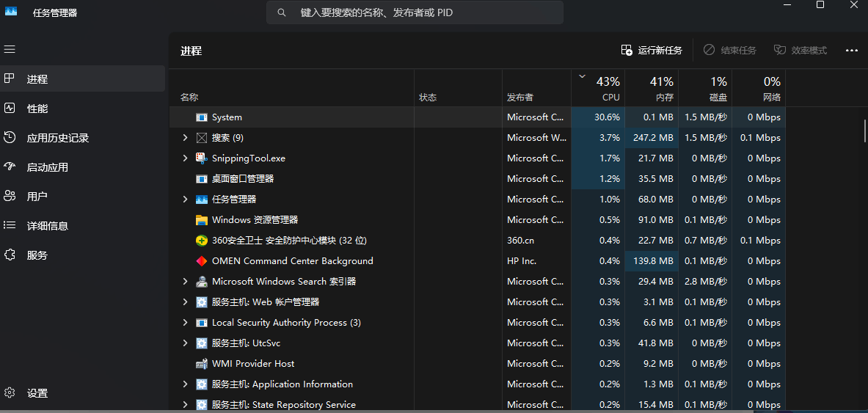Image resolution: width=868 pixels, height=413 pixels.
Task: Sort by the 网络 column header
Action: 759,88
